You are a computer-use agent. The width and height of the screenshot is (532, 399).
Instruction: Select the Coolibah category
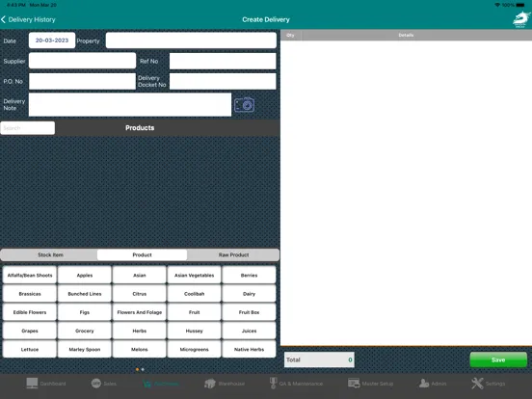tap(194, 294)
